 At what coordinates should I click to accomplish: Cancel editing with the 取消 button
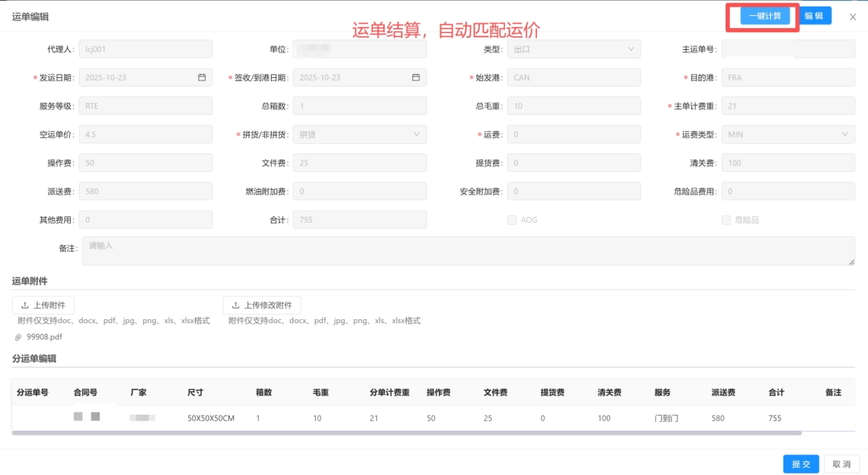[841, 464]
